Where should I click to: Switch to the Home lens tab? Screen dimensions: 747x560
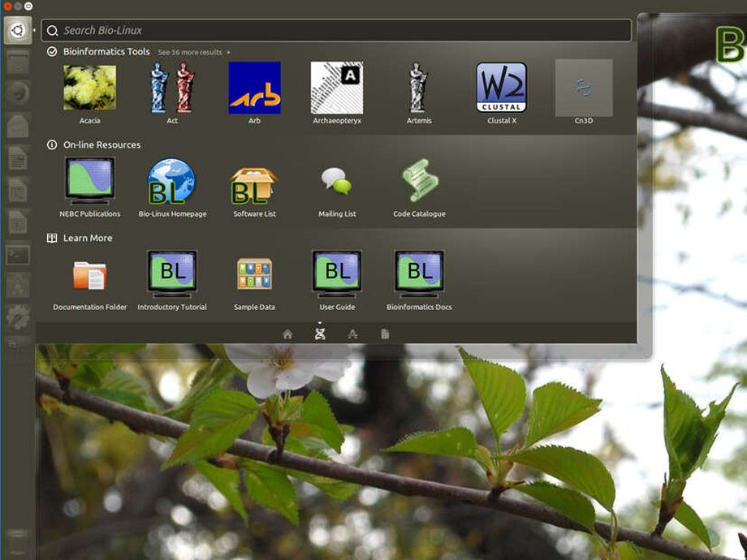click(287, 334)
